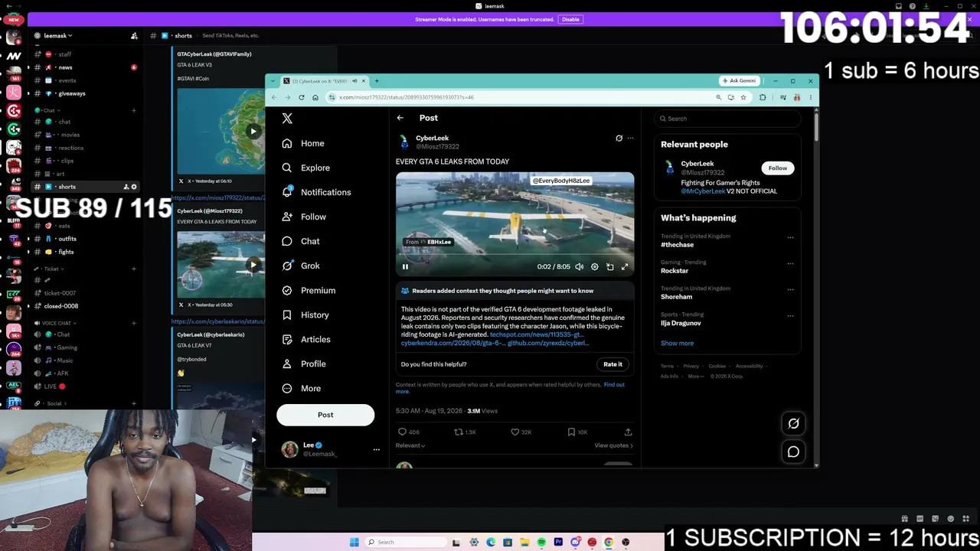Open Grok from X sidebar
The image size is (980, 551).
click(301, 266)
